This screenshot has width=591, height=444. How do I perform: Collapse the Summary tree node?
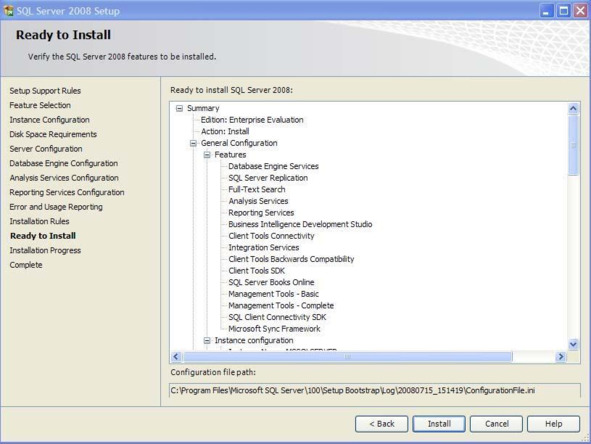click(x=179, y=109)
